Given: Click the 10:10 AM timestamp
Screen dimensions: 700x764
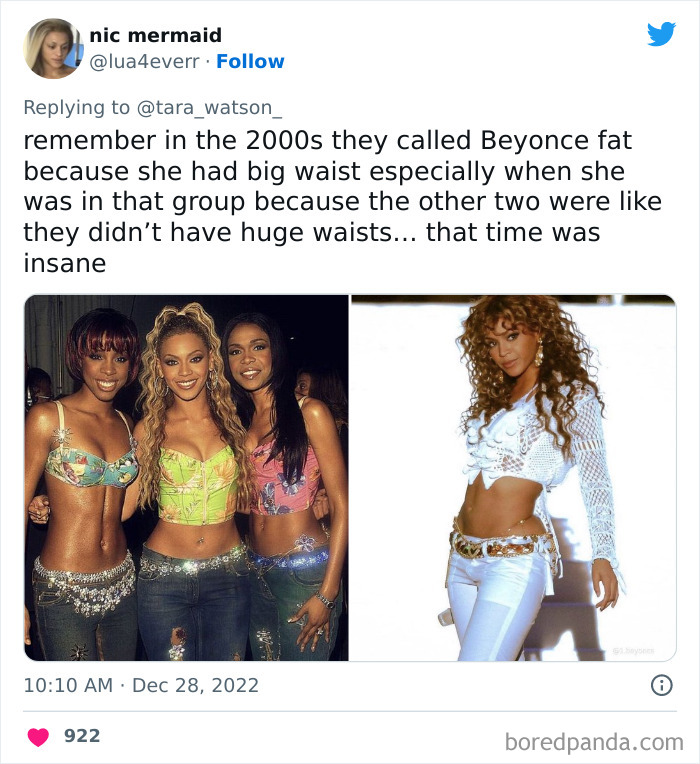Looking at the screenshot, I should [x=68, y=686].
